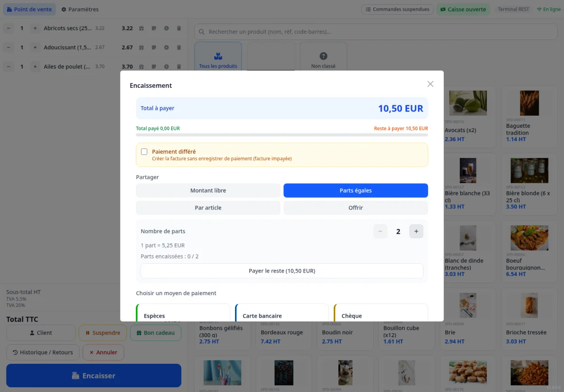The height and width of the screenshot is (392, 564).
Task: Increase Adoucissant quantity by one
Action: 35,47
